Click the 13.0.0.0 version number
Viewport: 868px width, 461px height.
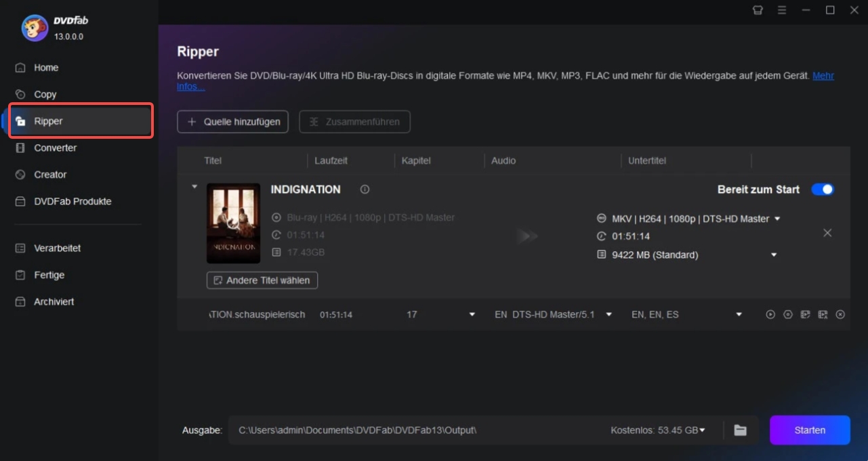(69, 37)
